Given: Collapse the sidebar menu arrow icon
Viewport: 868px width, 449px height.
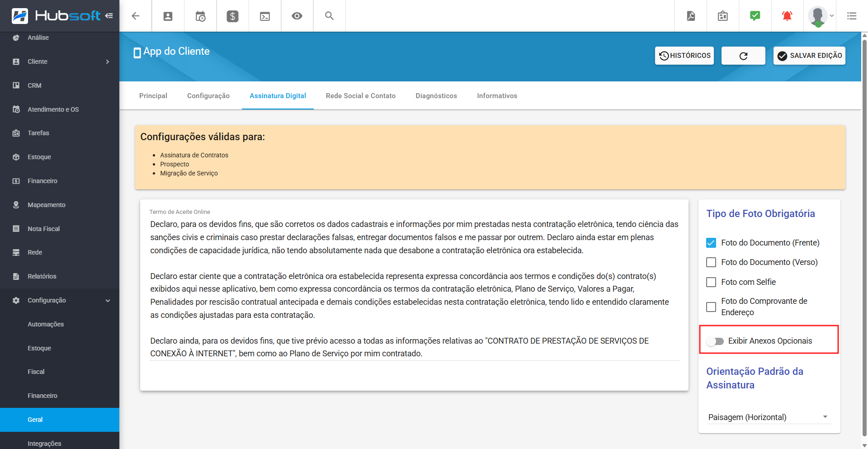Looking at the screenshot, I should [x=109, y=16].
